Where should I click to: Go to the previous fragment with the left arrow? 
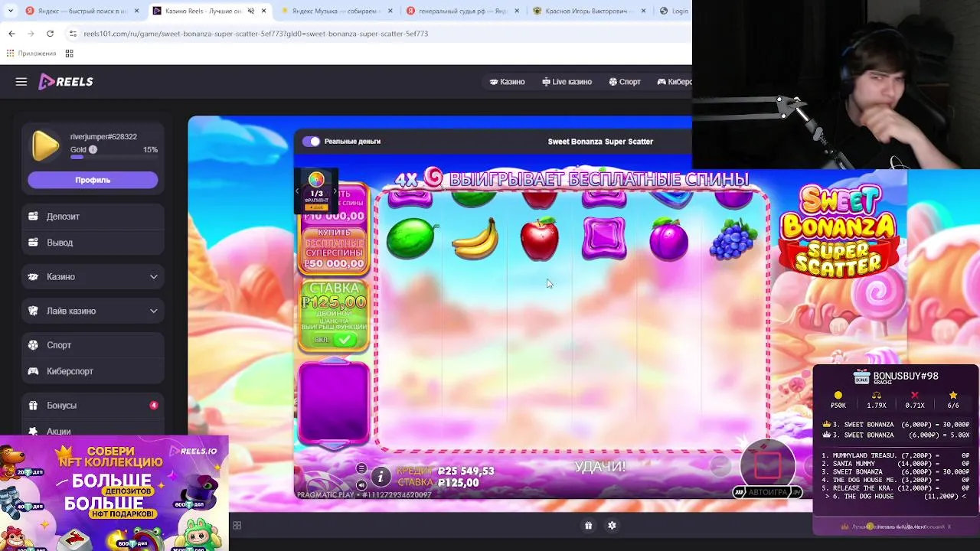point(298,192)
